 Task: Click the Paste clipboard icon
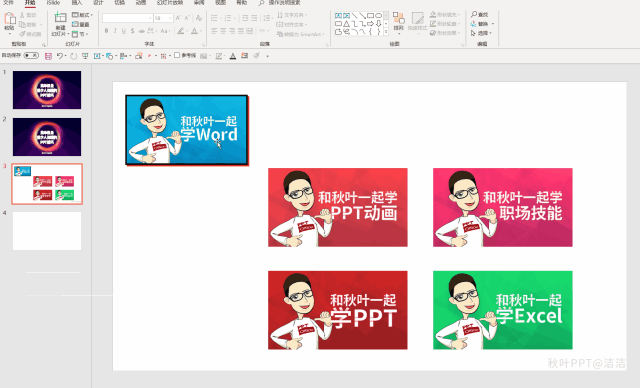coord(9,19)
